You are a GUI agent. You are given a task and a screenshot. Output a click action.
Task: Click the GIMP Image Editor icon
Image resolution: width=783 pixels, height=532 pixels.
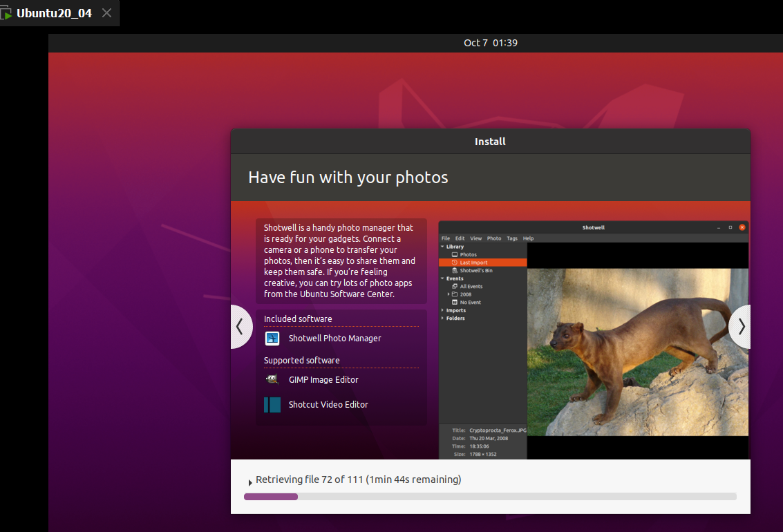coord(272,380)
